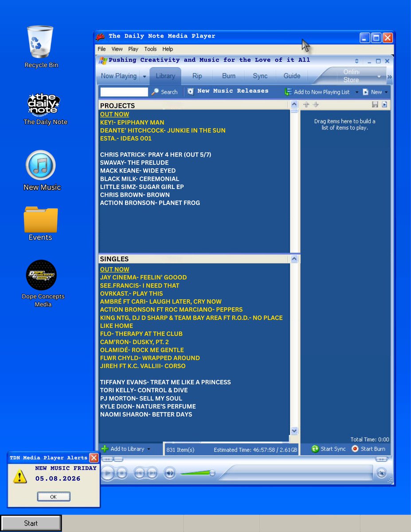Select CAM'RON- DUSKY, PT. 2 single
Viewport: 411px width, 532px height.
(x=134, y=342)
